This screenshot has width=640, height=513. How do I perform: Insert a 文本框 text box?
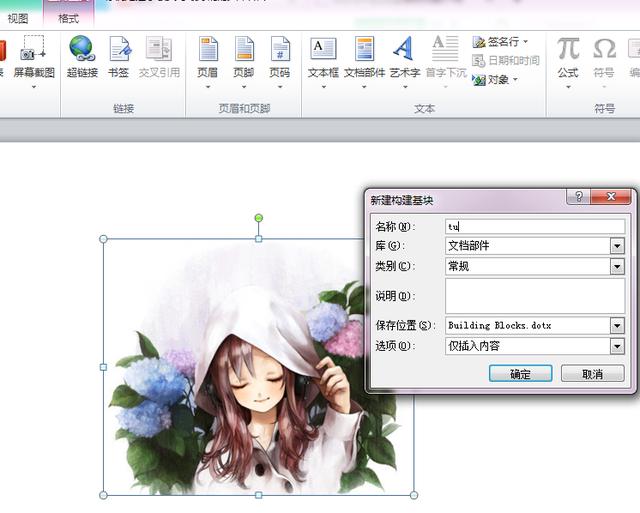pos(323,61)
